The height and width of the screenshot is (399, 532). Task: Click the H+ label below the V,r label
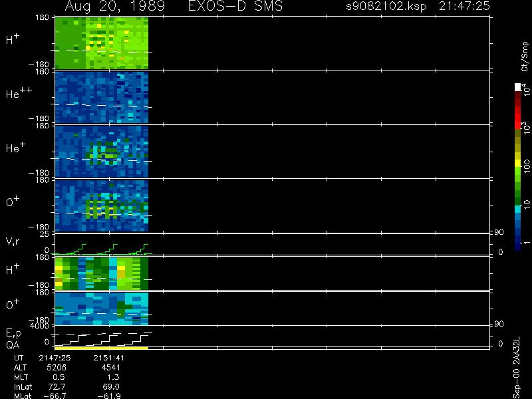13,269
